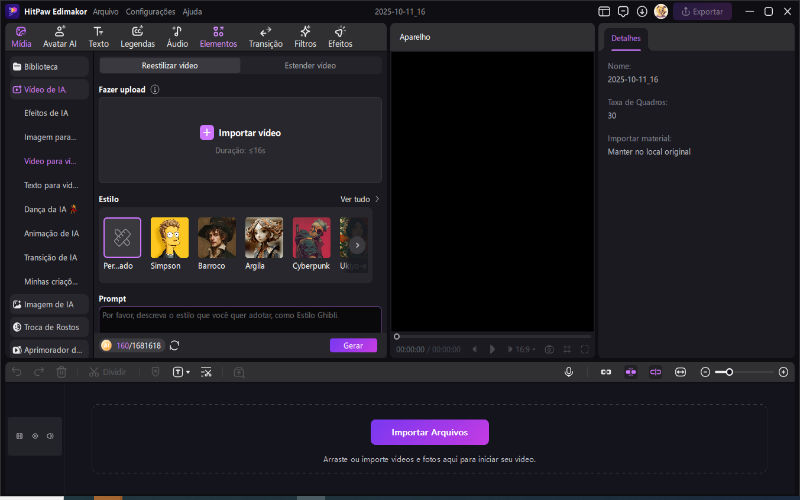Toggle track lock grid icon at timeline left
The height and width of the screenshot is (500, 800).
(19, 436)
